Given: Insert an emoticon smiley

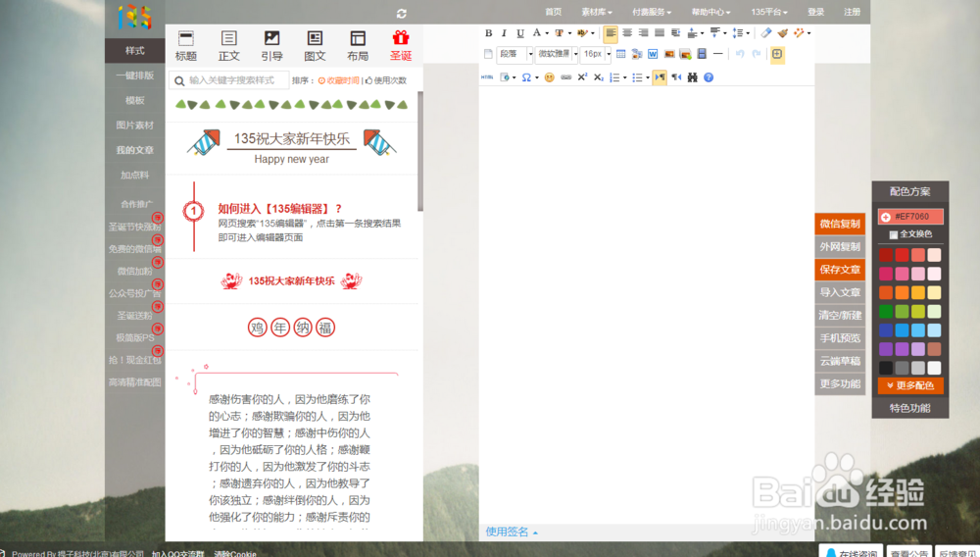Looking at the screenshot, I should coord(550,77).
